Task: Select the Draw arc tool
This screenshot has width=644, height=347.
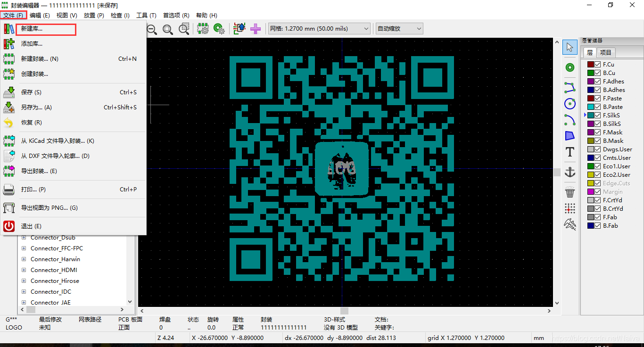Action: tap(570, 120)
